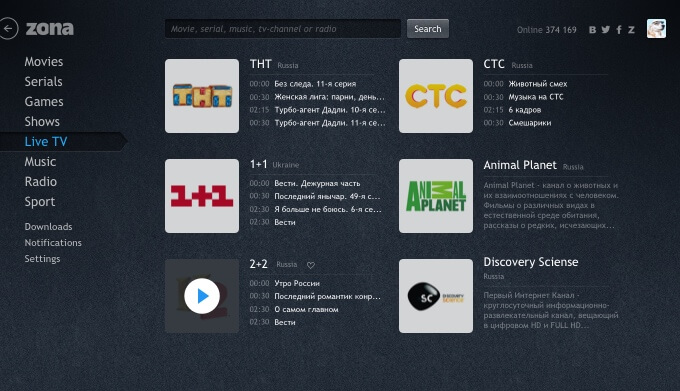Image resolution: width=680 pixels, height=391 pixels.
Task: Open the Facebook f icon
Action: coord(619,29)
